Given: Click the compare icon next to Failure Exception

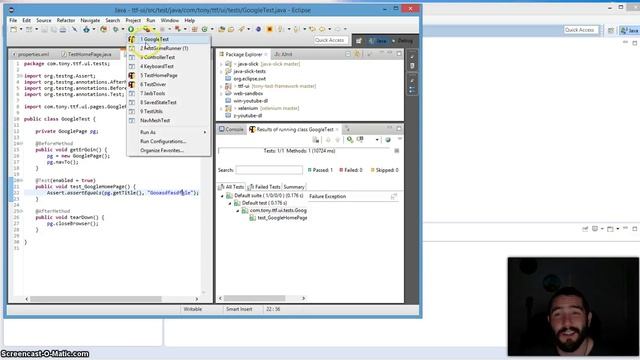Looking at the screenshot, I should pos(393,197).
